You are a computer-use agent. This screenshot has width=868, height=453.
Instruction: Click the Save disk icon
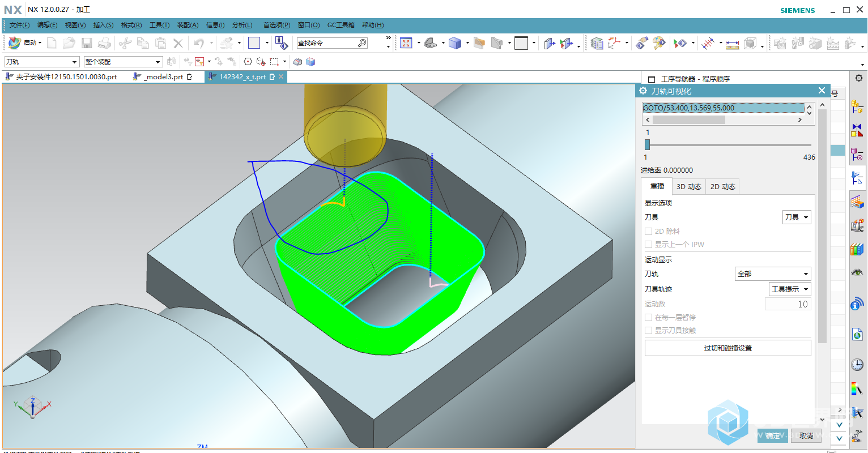coord(87,43)
